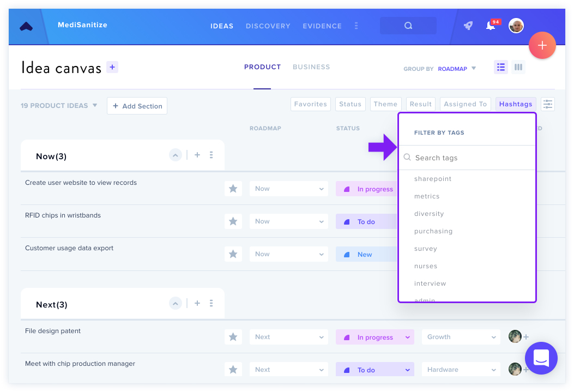574x392 pixels.
Task: Go to DISCOVERY nav item
Action: click(268, 26)
